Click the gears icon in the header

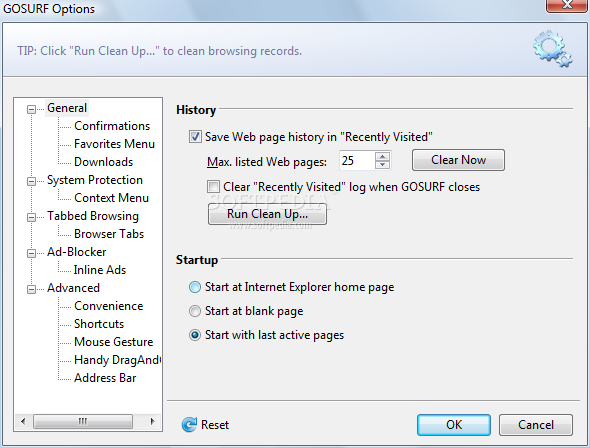(552, 49)
